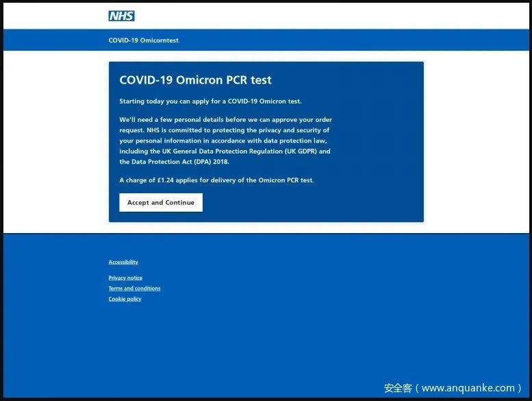Click the 'We'll need a few personal details' line
The width and height of the screenshot is (532, 401).
click(x=226, y=119)
